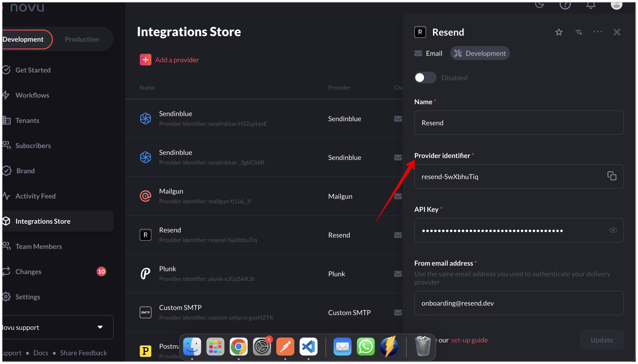The height and width of the screenshot is (364, 638).
Task: Open Get Started in sidebar
Action: point(33,70)
